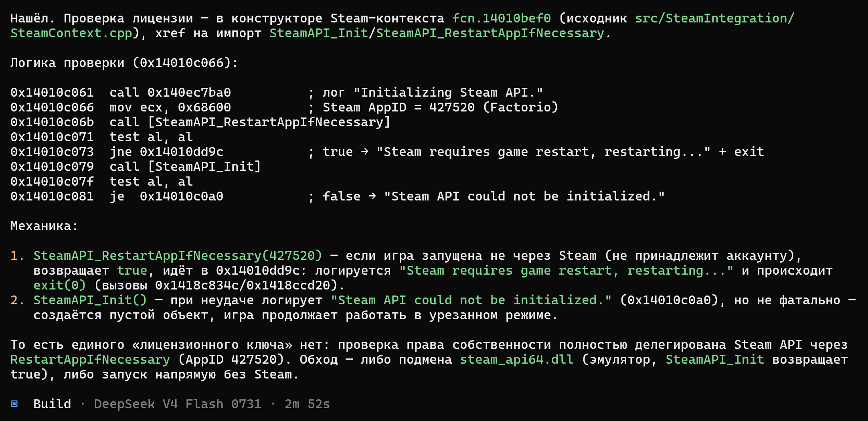Click the SteamContext.cpp filename

point(71,33)
